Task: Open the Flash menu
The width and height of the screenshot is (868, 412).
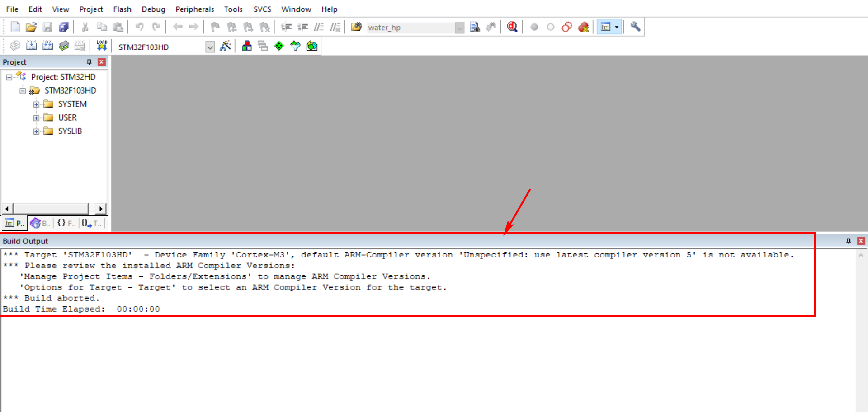Action: (122, 9)
